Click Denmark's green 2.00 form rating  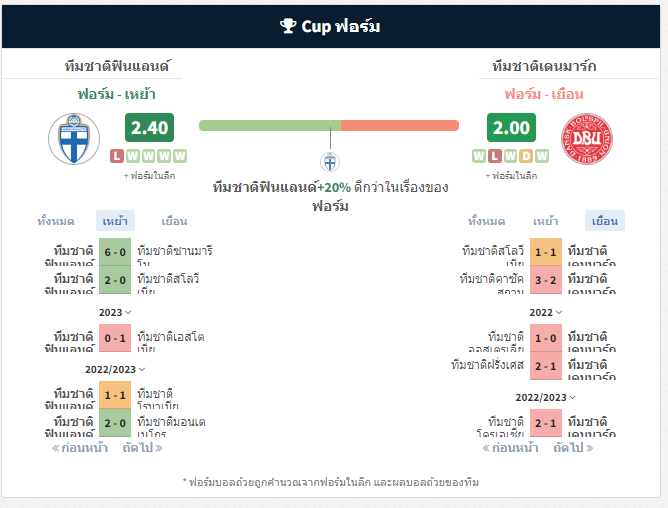[x=511, y=127]
